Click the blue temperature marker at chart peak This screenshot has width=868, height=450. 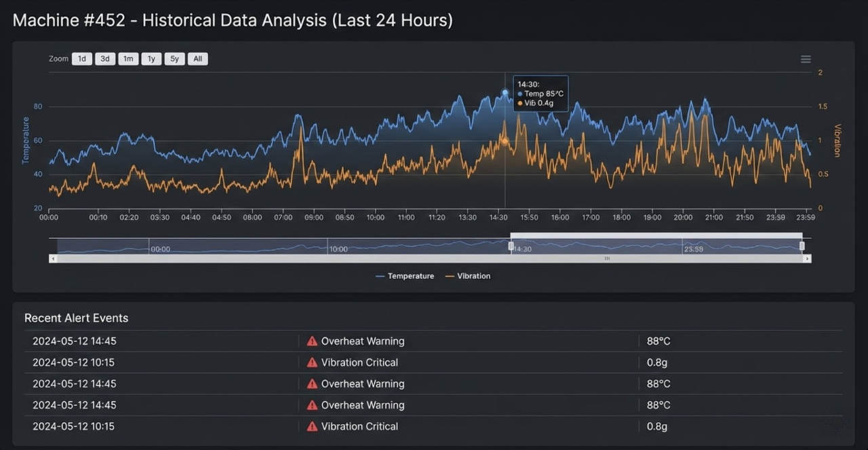tap(505, 92)
